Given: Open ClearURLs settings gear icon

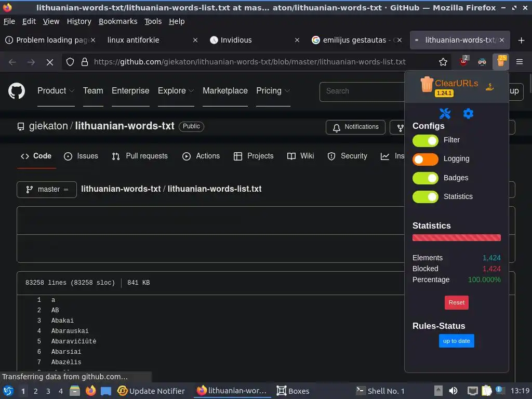Looking at the screenshot, I should click(468, 113).
